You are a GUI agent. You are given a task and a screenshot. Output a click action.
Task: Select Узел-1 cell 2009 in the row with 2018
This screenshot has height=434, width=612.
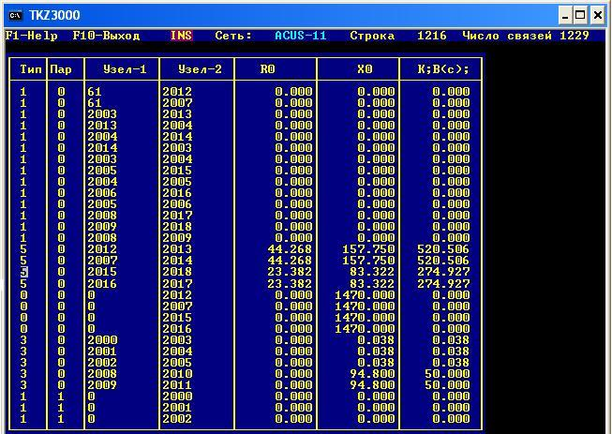click(102, 227)
